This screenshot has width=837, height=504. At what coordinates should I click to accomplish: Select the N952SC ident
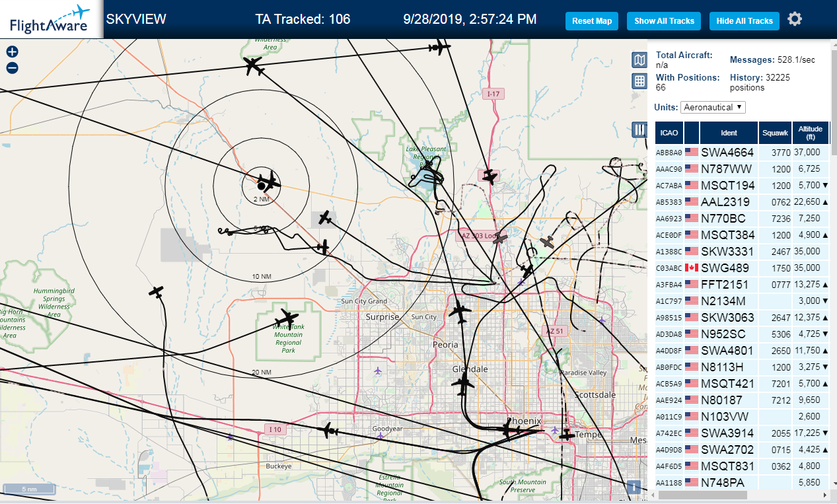coord(723,334)
